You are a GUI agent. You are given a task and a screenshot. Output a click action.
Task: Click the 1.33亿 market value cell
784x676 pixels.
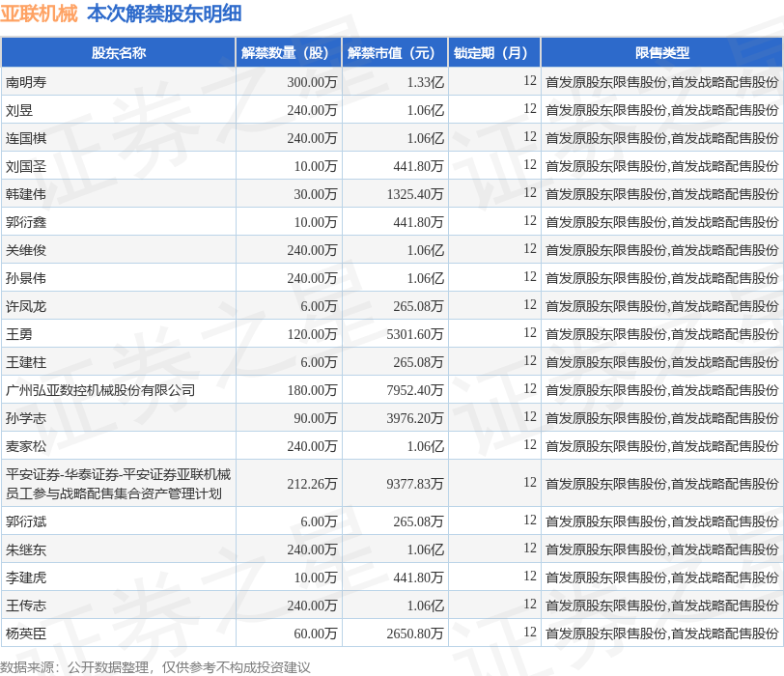pyautogui.click(x=425, y=82)
